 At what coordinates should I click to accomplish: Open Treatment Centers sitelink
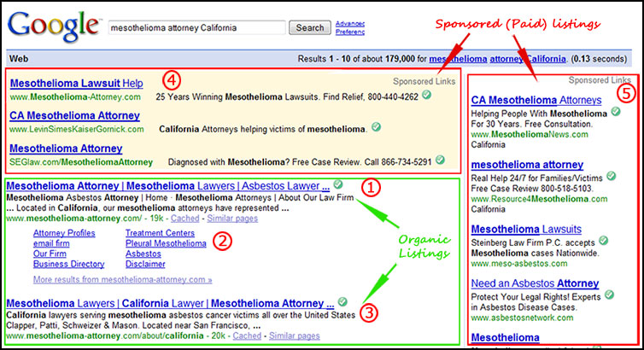161,233
